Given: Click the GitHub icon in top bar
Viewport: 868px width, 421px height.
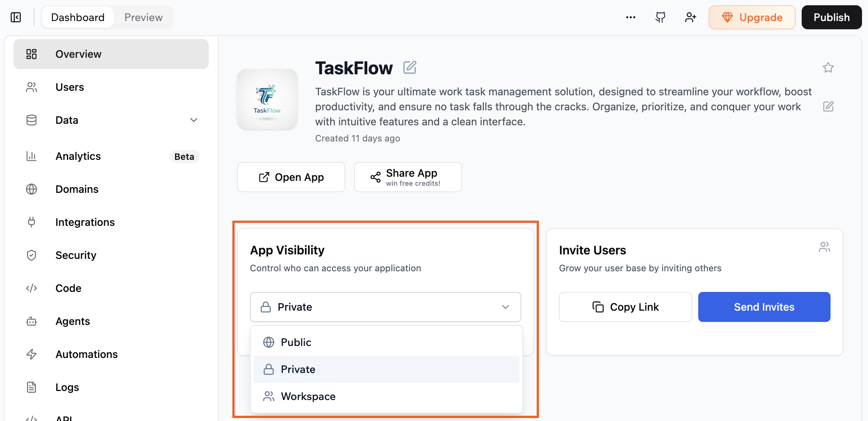Looking at the screenshot, I should [x=660, y=17].
